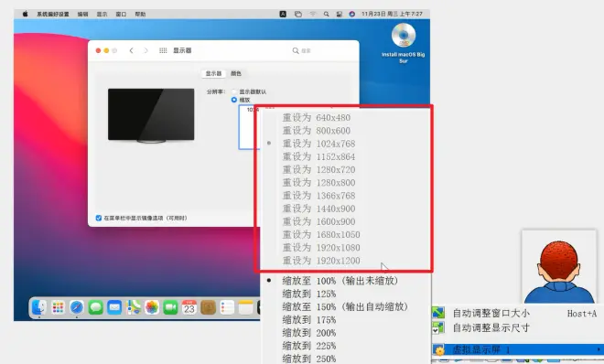Viewport: 604px width, 364px height.
Task: Toggle 在菜单栏中显示镜像选项 checkbox
Action: pyautogui.click(x=99, y=218)
